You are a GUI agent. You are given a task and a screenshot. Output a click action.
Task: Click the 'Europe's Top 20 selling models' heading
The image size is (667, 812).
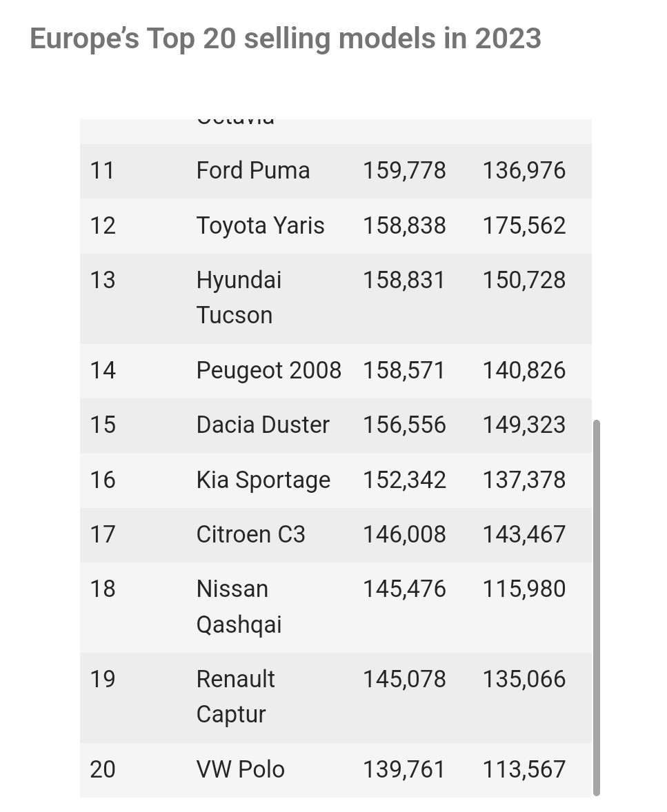coord(286,39)
